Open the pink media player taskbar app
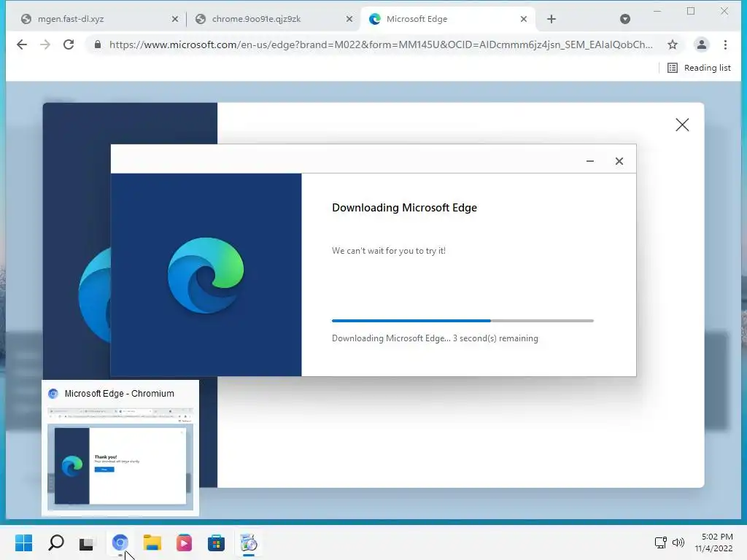This screenshot has height=560, width=747. (184, 542)
